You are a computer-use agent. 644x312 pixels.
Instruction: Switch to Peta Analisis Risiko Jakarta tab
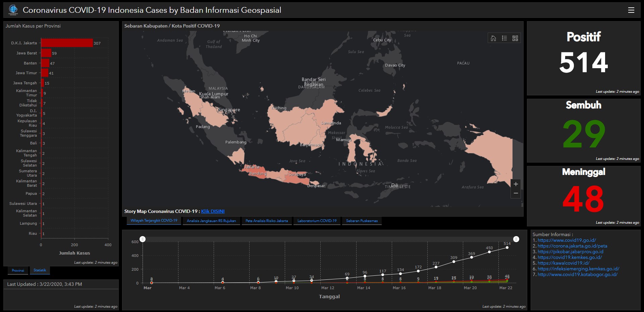[x=267, y=221]
